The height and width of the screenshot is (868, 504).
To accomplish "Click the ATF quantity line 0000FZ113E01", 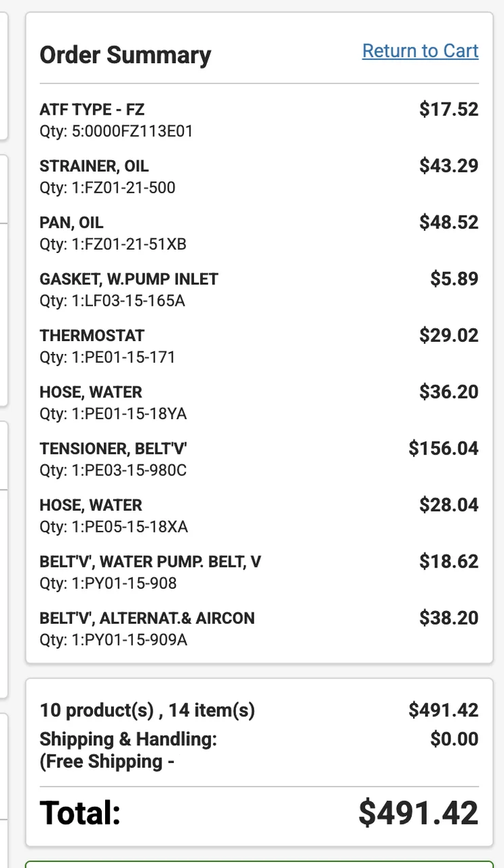I will pos(116,131).
